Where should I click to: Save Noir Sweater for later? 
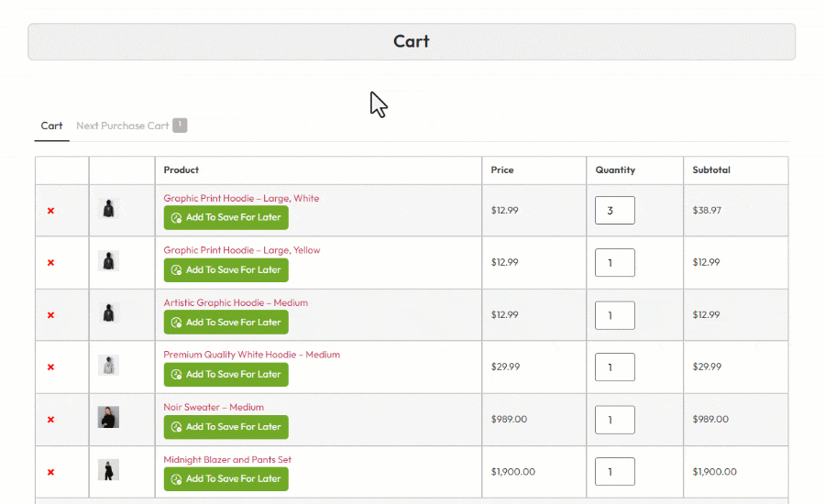coord(225,427)
